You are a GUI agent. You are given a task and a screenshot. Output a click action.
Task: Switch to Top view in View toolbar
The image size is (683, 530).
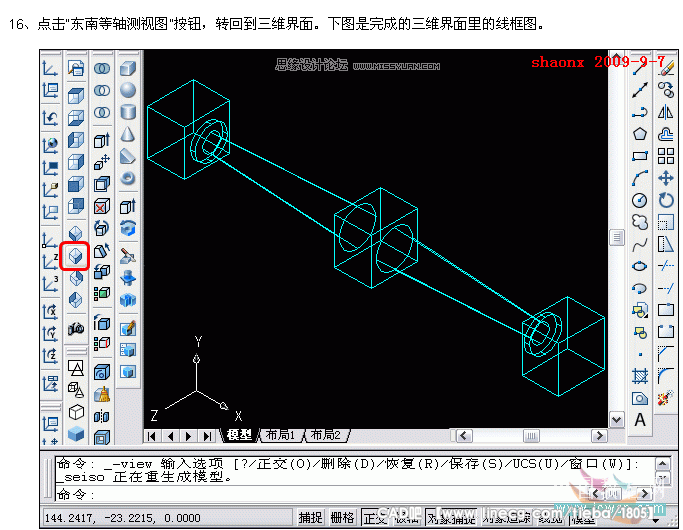[x=75, y=95]
